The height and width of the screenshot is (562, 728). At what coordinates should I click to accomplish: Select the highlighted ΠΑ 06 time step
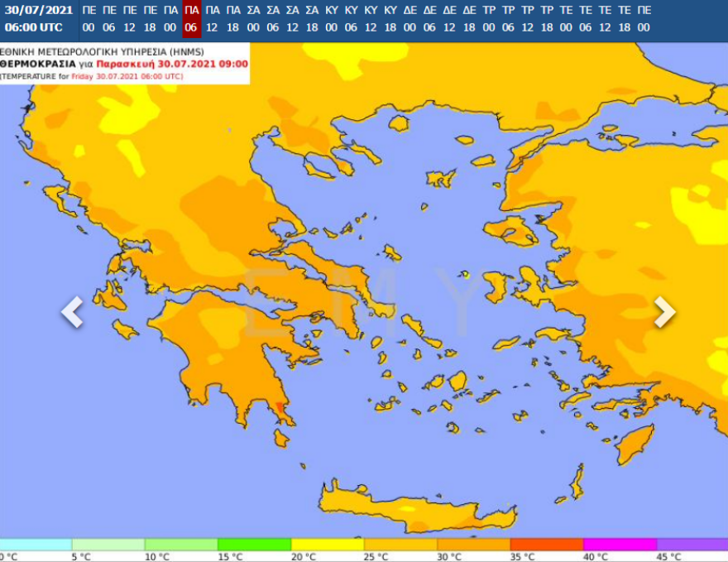click(191, 18)
